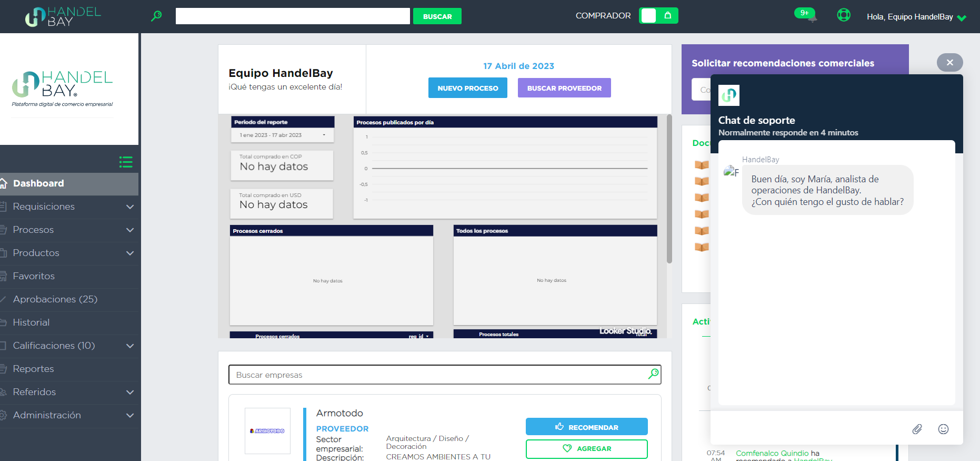This screenshot has width=980, height=461.
Task: Click the Looker Studio watermark link
Action: 626,331
